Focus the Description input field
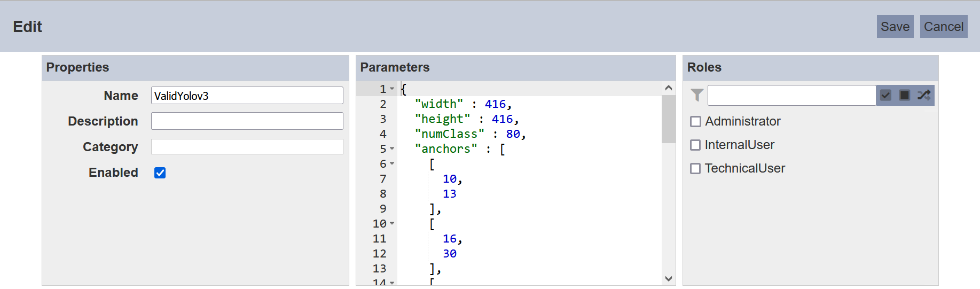Image resolution: width=980 pixels, height=289 pixels. coord(247,121)
